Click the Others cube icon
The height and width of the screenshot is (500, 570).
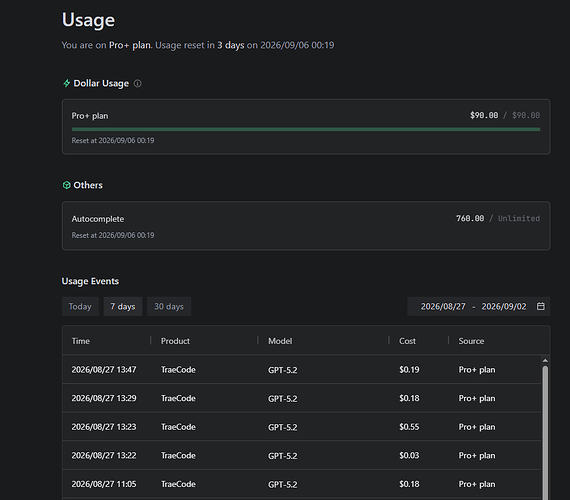point(67,185)
